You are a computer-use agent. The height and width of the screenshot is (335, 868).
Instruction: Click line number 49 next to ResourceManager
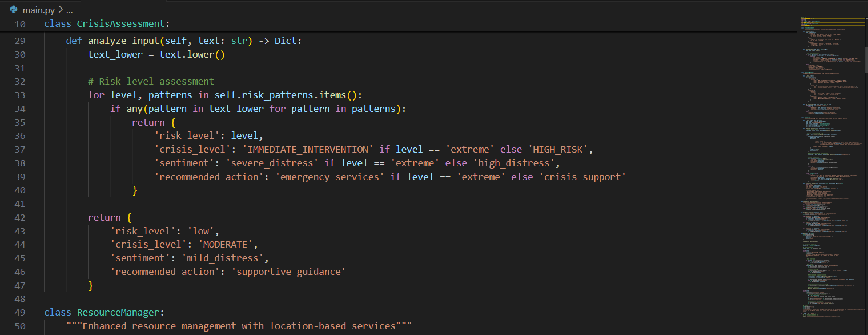pos(20,312)
